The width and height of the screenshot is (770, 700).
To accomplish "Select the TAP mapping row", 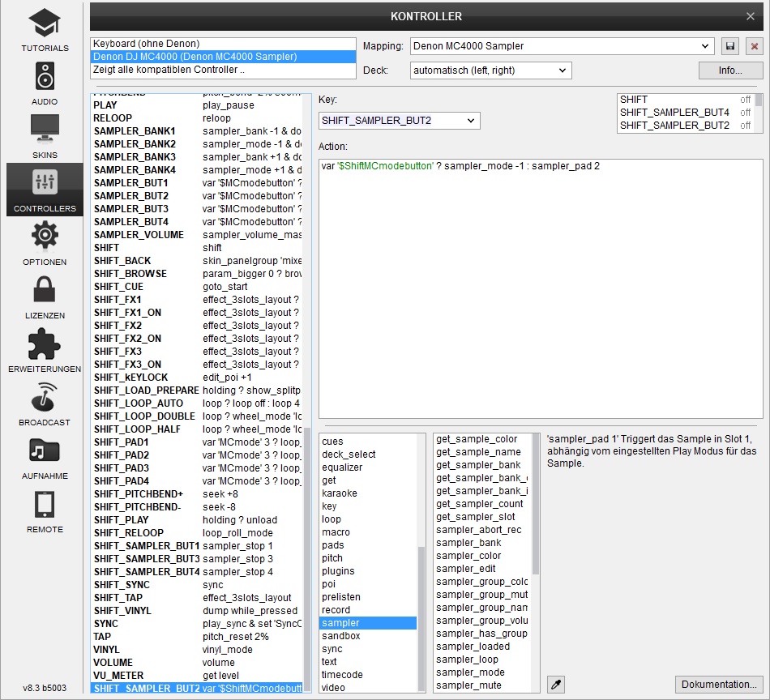I will pos(198,637).
